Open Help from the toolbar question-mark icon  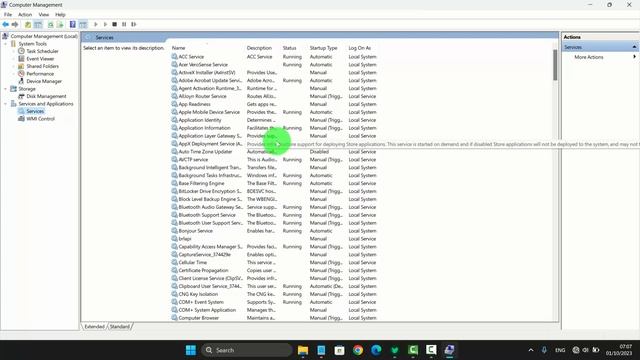[73, 24]
